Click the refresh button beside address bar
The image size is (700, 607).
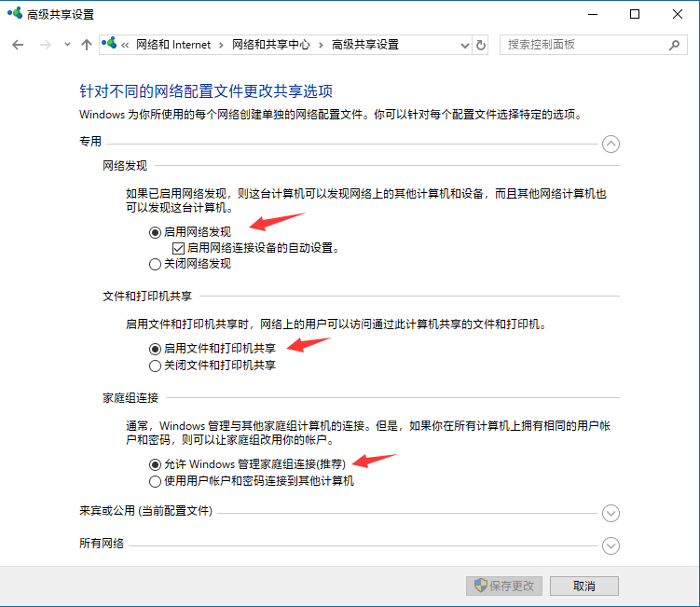(481, 45)
